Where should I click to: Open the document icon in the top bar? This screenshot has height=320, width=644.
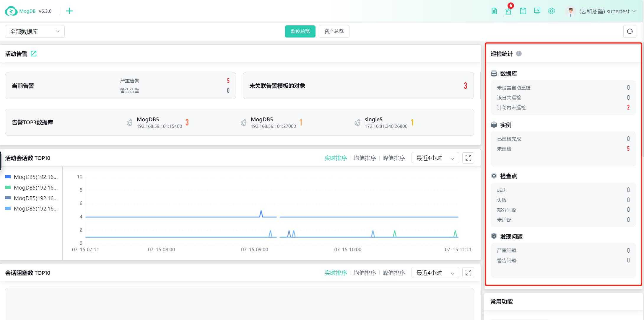[x=494, y=11]
